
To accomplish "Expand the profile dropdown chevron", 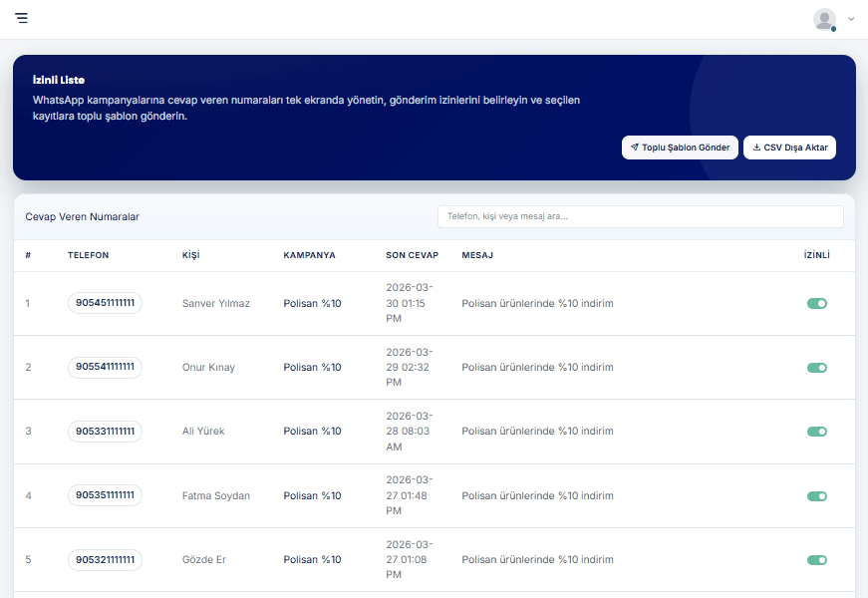I will tap(851, 19).
